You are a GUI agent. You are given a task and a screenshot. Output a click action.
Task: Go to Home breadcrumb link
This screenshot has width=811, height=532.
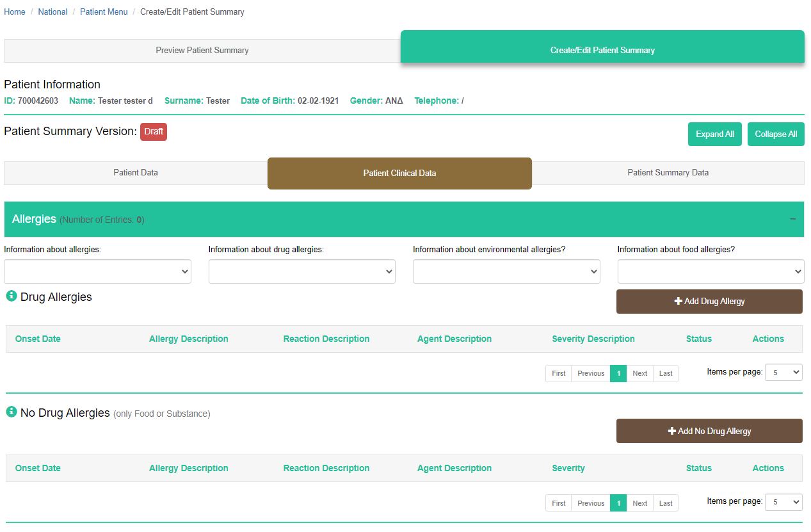click(x=15, y=12)
